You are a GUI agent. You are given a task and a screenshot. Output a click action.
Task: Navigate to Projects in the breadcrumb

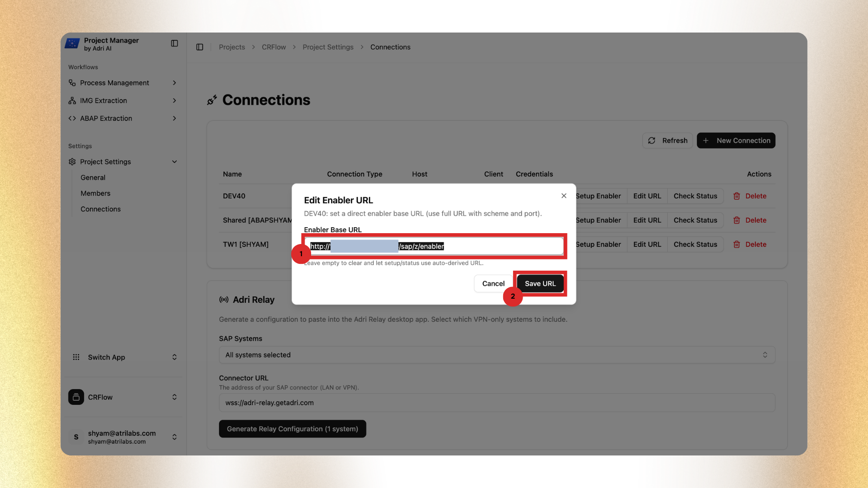[x=231, y=47]
